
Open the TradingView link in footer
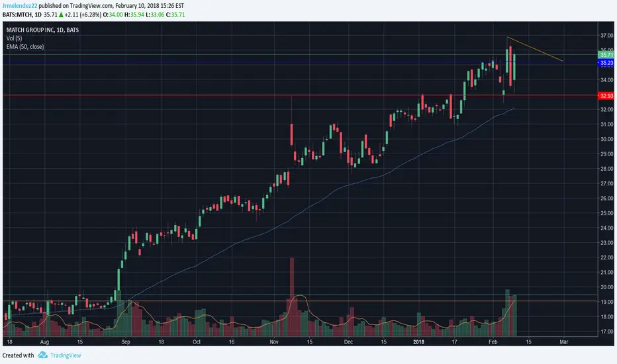click(x=66, y=355)
